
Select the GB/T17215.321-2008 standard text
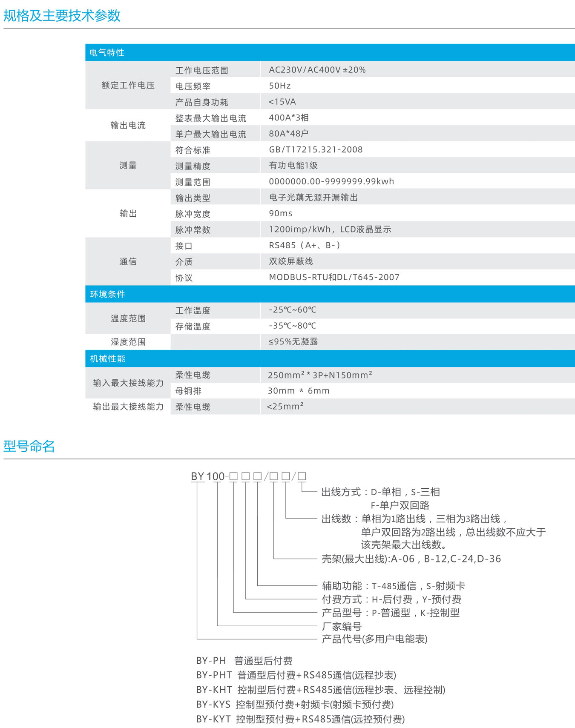[316, 149]
